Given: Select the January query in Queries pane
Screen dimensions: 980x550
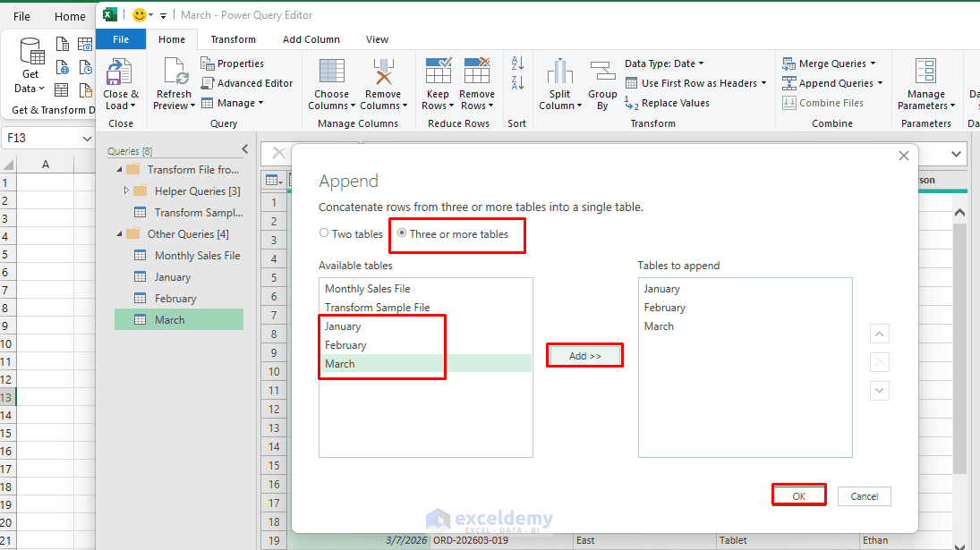Looking at the screenshot, I should click(x=179, y=276).
